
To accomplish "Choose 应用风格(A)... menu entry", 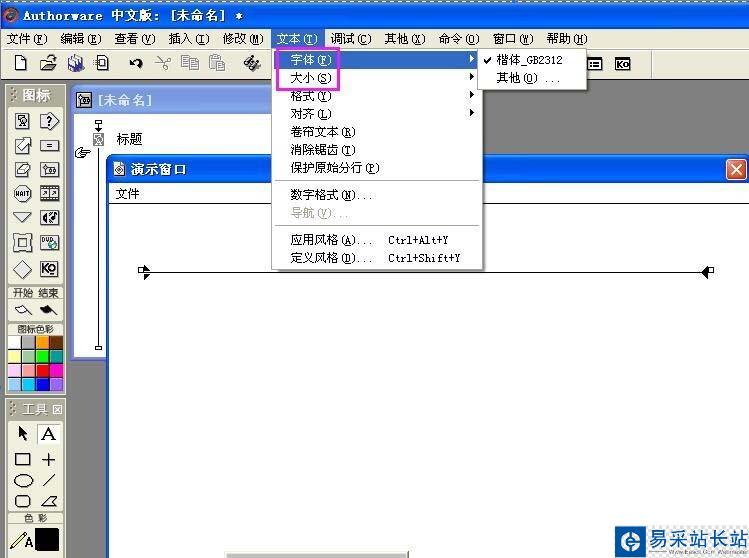I will [x=377, y=240].
